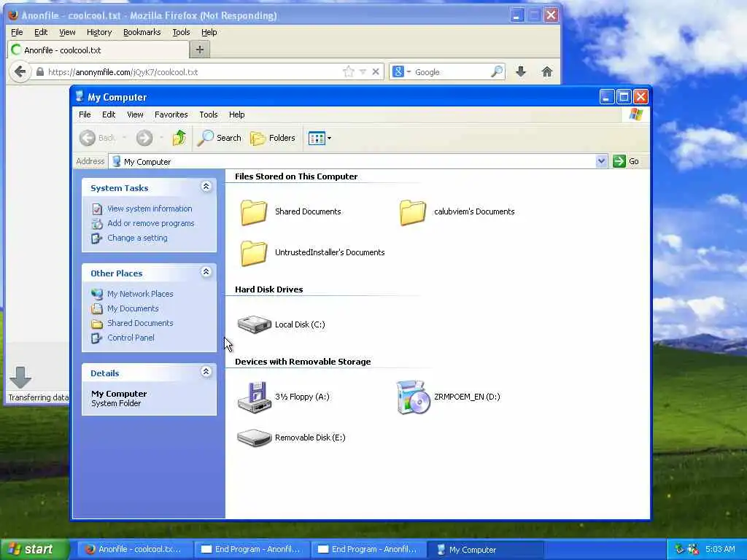
Task: Open Back history dropdown arrow
Action: pyautogui.click(x=124, y=138)
